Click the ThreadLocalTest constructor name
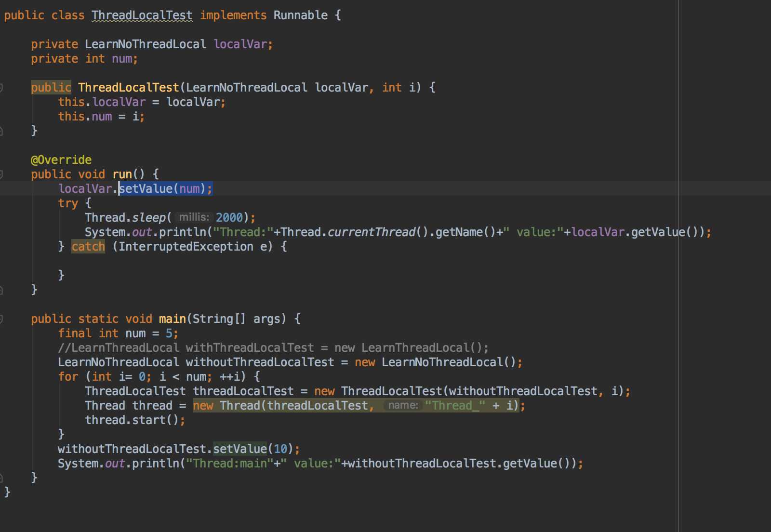Viewport: 771px width, 532px height. [129, 88]
